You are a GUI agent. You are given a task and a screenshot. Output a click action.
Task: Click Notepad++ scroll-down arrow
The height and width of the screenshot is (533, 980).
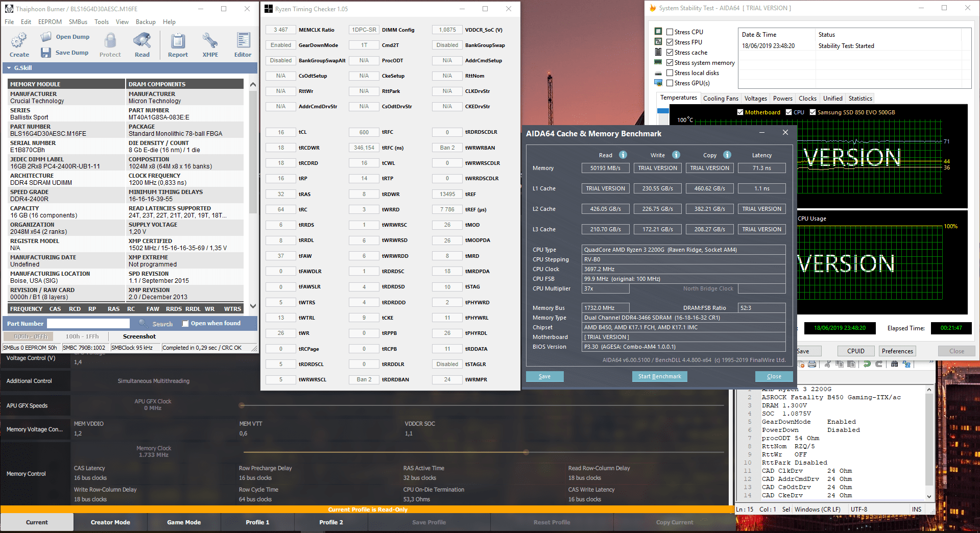click(x=929, y=496)
